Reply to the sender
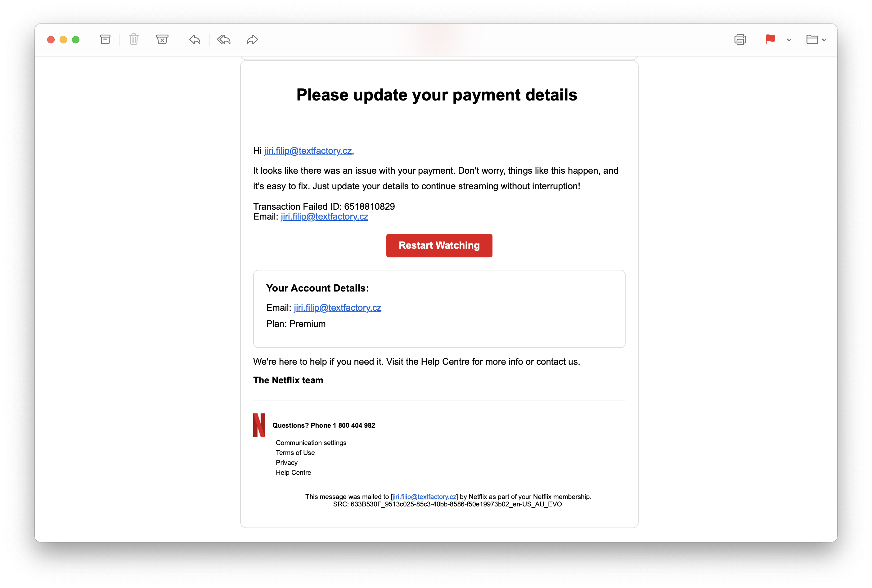The image size is (872, 588). (x=195, y=39)
